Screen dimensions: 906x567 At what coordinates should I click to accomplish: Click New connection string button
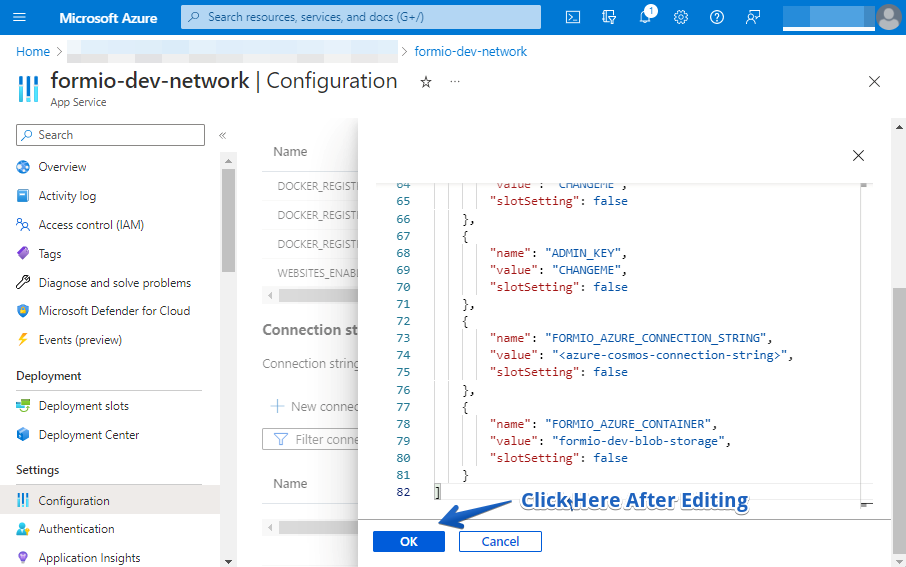[314, 406]
